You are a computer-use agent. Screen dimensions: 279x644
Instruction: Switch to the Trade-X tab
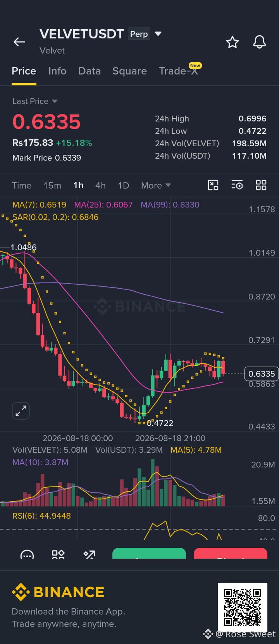[179, 71]
